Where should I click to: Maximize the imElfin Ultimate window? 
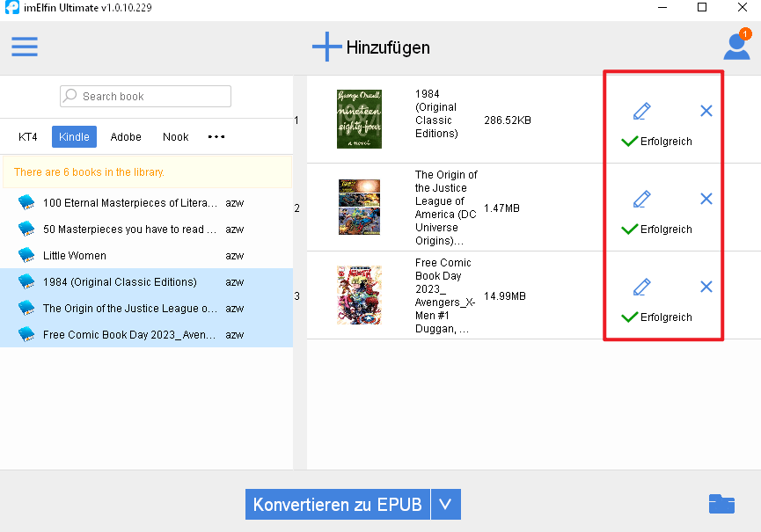tap(702, 7)
